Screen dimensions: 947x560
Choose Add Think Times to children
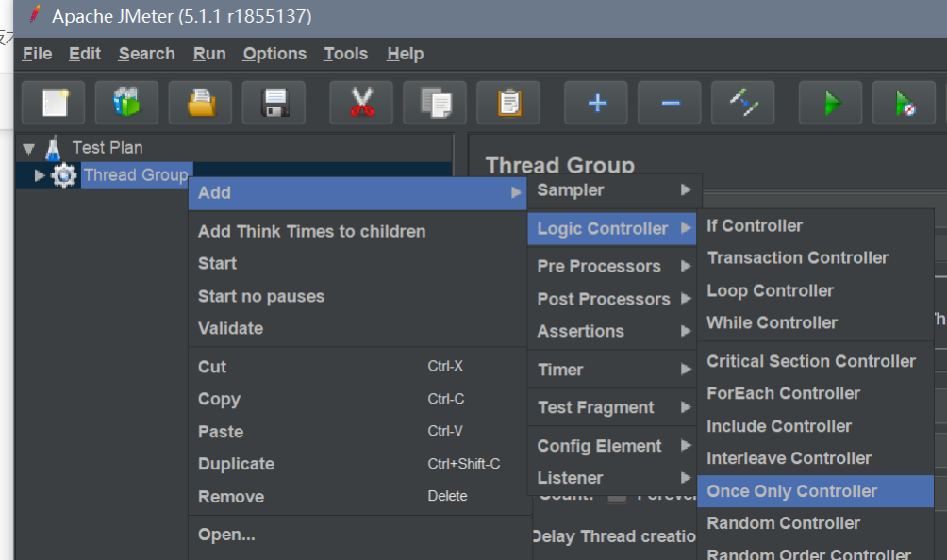[357, 232]
